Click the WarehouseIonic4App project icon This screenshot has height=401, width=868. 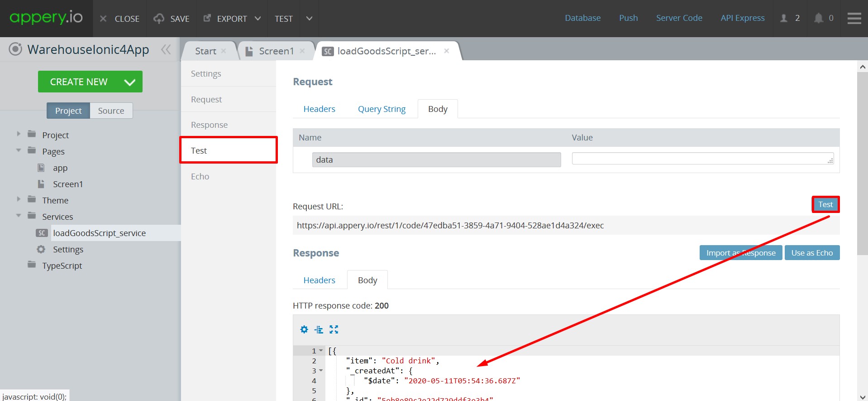[x=15, y=49]
